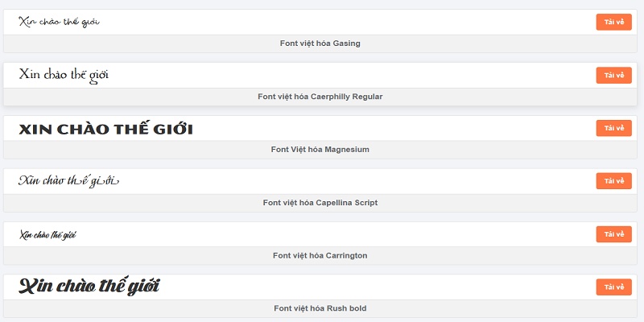Screen dimensions: 644x322
Task: Select the Gasing handwritten preview text
Action: (x=59, y=23)
